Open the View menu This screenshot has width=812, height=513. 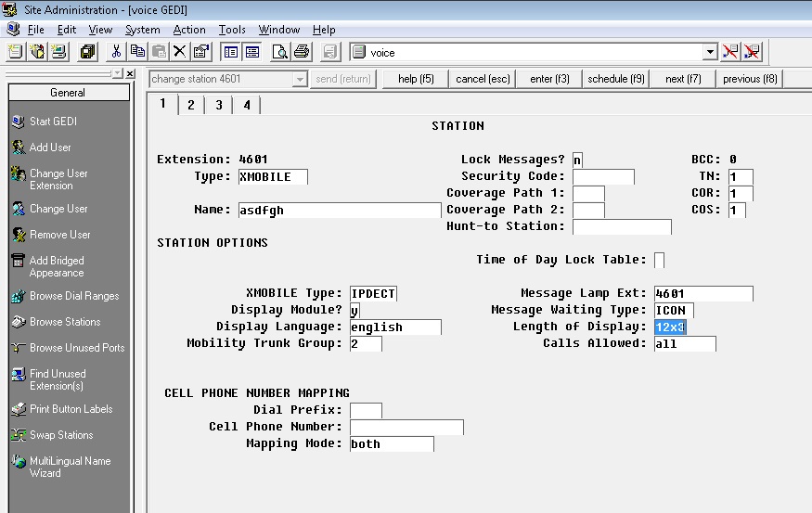(100, 30)
